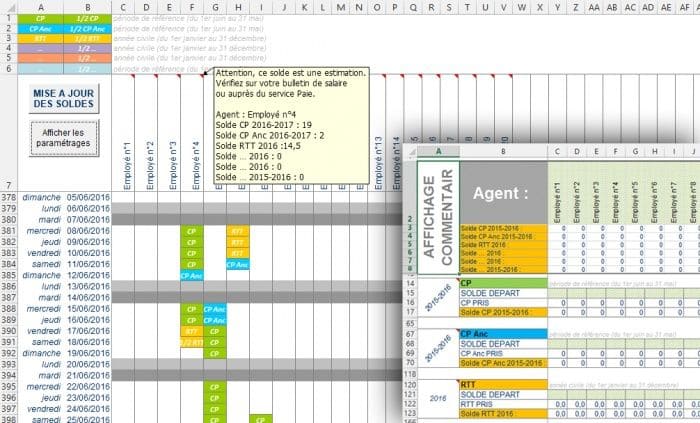Select the RTT cell in row 390 column F

click(192, 331)
